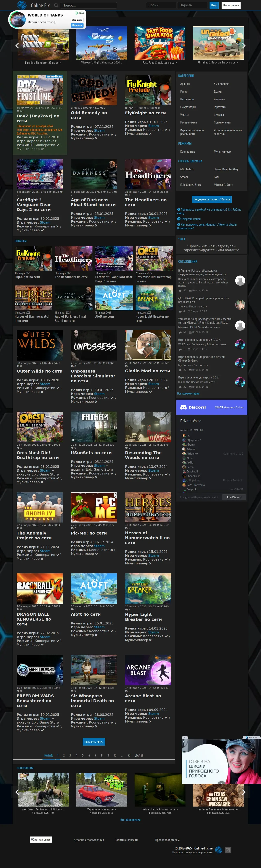Show previous games in top carousel
261x868 pixels.
pos(17,46)
